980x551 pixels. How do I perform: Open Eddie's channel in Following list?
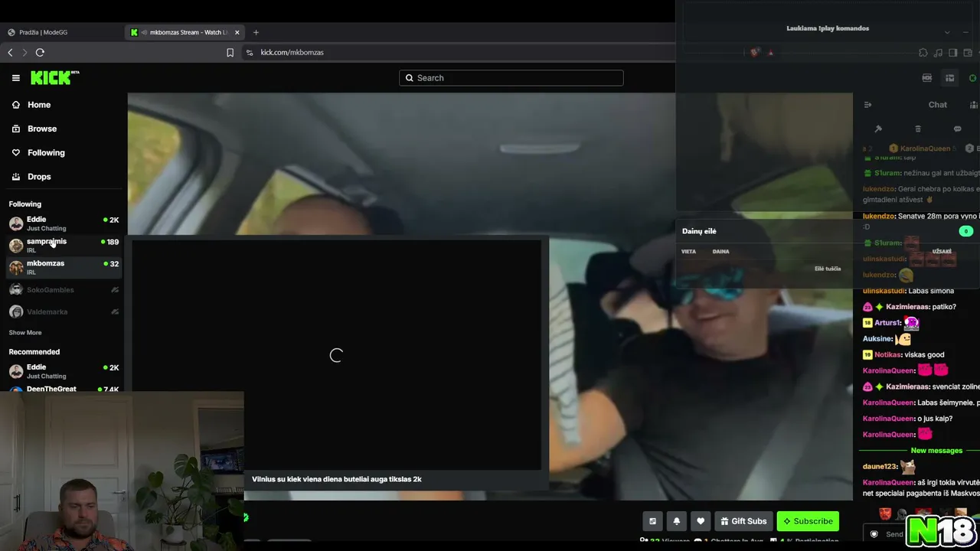[64, 223]
